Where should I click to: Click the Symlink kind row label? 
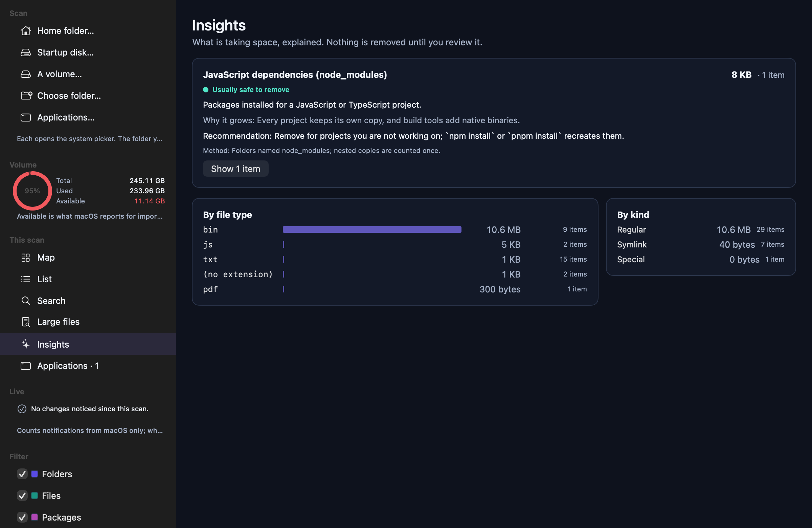pos(632,245)
